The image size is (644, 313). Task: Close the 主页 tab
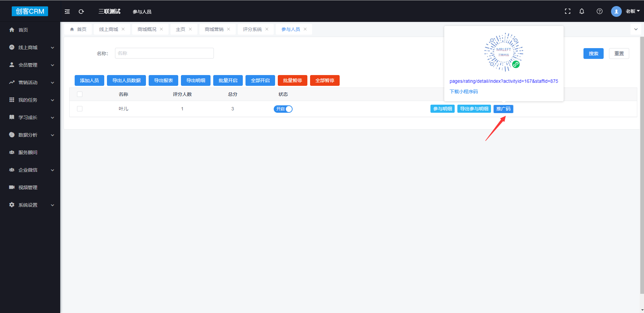(x=190, y=29)
